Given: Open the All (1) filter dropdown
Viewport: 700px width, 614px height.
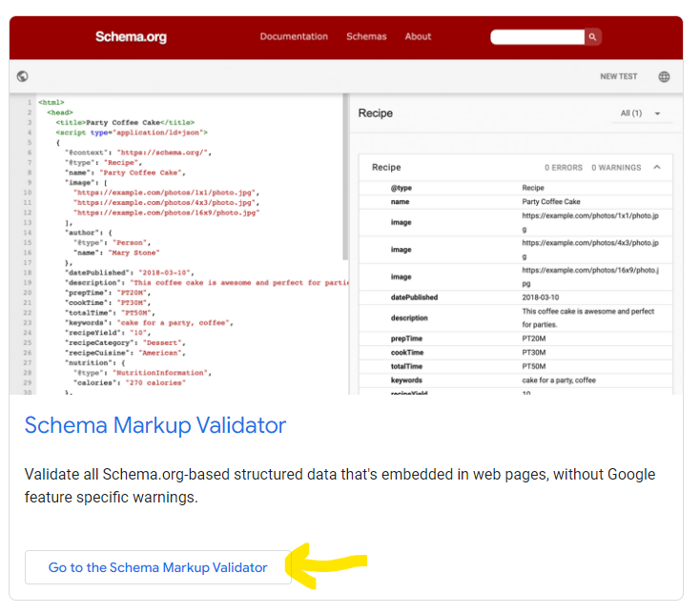Looking at the screenshot, I should click(x=641, y=113).
